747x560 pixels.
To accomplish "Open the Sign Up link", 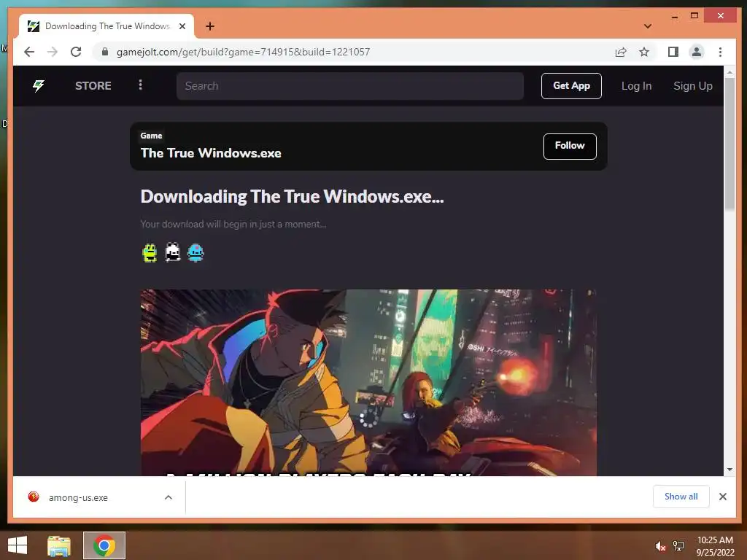I will click(x=693, y=86).
